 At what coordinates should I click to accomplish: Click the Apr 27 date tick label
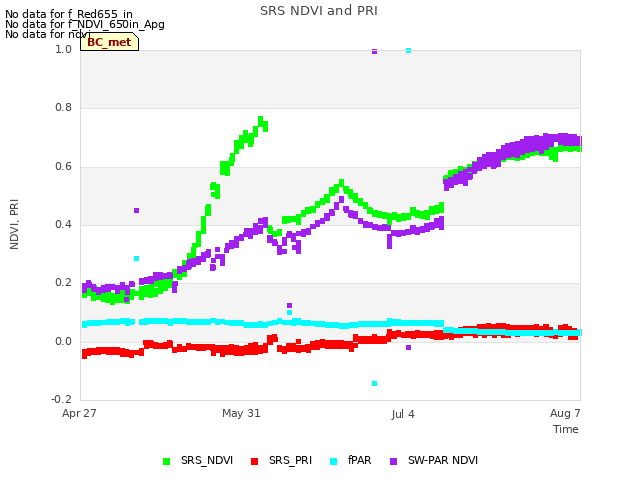(x=79, y=413)
